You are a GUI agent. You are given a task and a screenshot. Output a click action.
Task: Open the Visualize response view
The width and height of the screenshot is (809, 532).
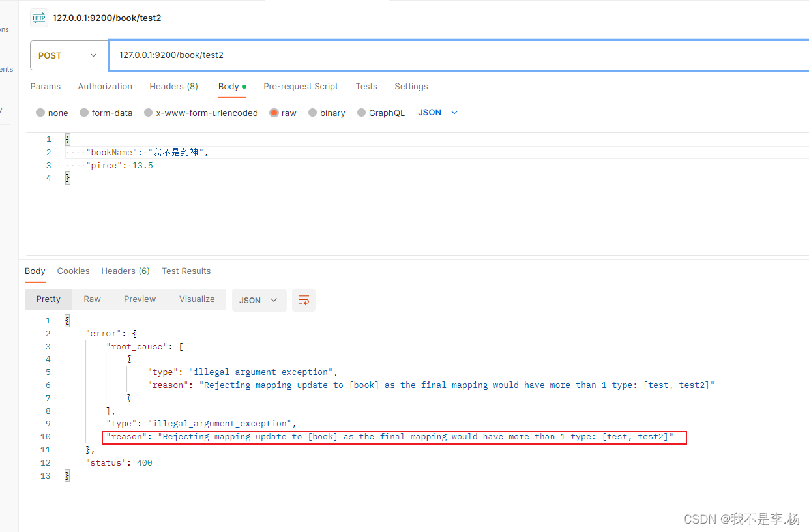[x=197, y=299]
